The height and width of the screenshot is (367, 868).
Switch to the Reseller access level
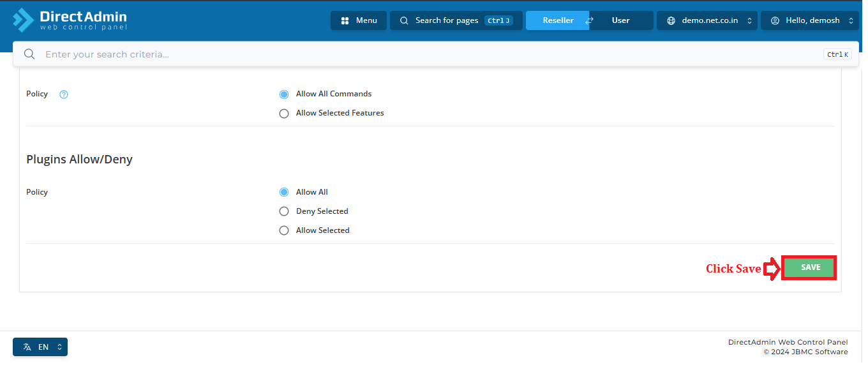coord(558,20)
